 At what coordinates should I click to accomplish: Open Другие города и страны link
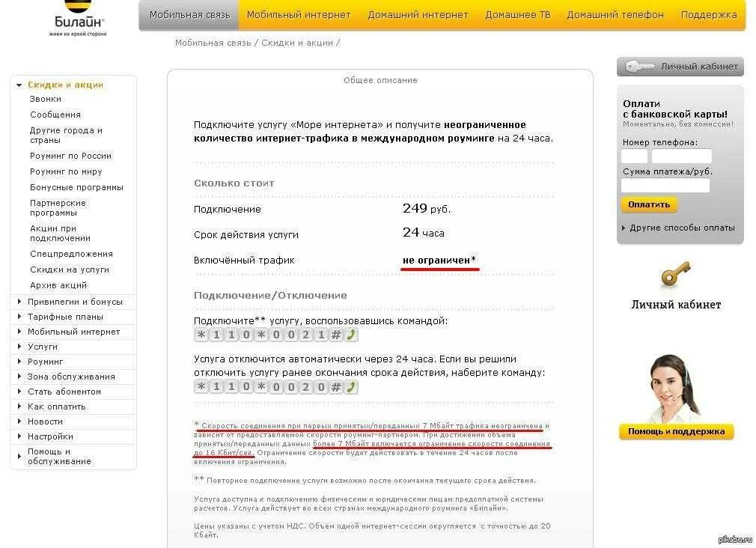(66, 135)
